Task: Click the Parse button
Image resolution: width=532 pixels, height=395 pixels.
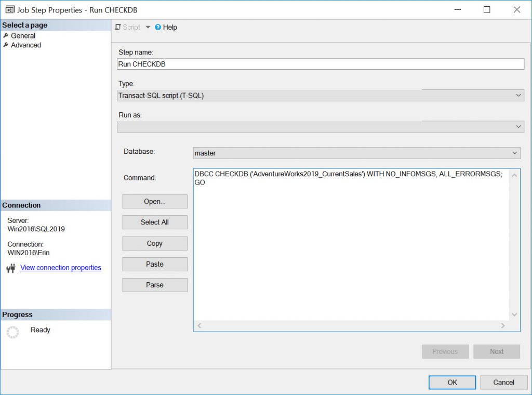Action: [x=154, y=284]
